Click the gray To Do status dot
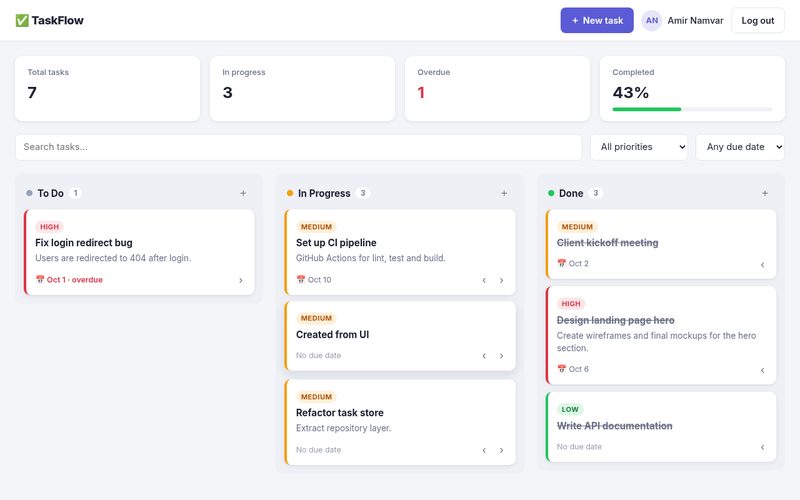Viewport: 800px width, 500px height. [x=29, y=193]
